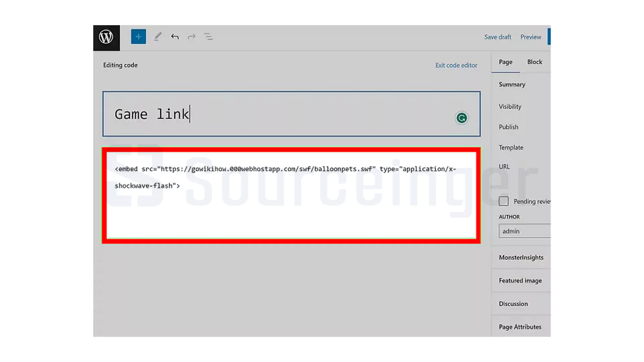Image resolution: width=644 pixels, height=362 pixels.
Task: Save draft of the page
Action: (498, 37)
